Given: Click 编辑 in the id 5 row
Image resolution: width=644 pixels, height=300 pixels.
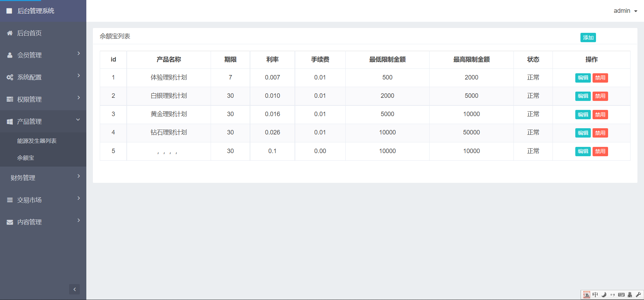Looking at the screenshot, I should [583, 151].
